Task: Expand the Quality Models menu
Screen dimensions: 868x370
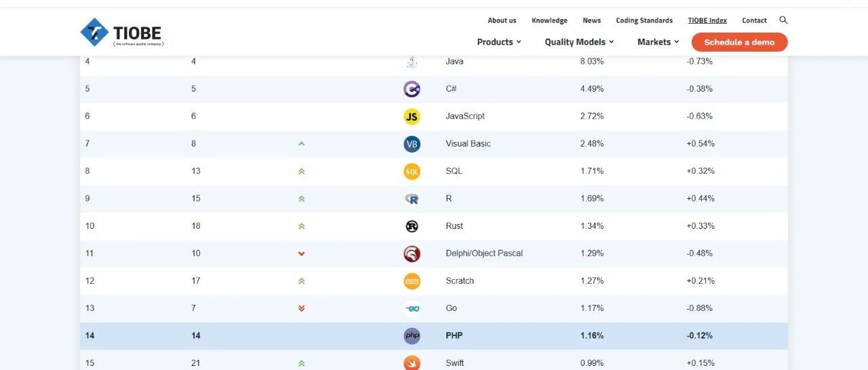Action: pos(579,42)
